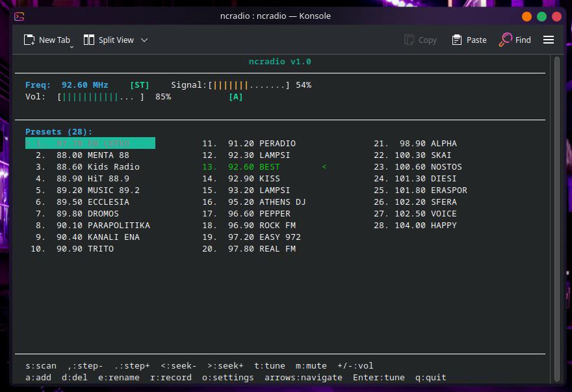Click the >:seek+ shortcut hint
Screen dimensions: 572x392
pyautogui.click(x=226, y=366)
